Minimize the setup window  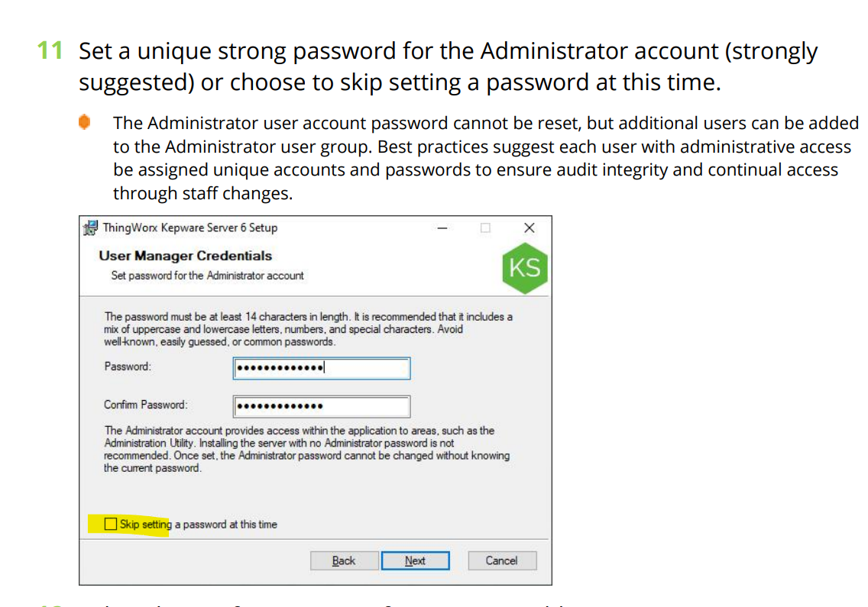click(x=441, y=228)
